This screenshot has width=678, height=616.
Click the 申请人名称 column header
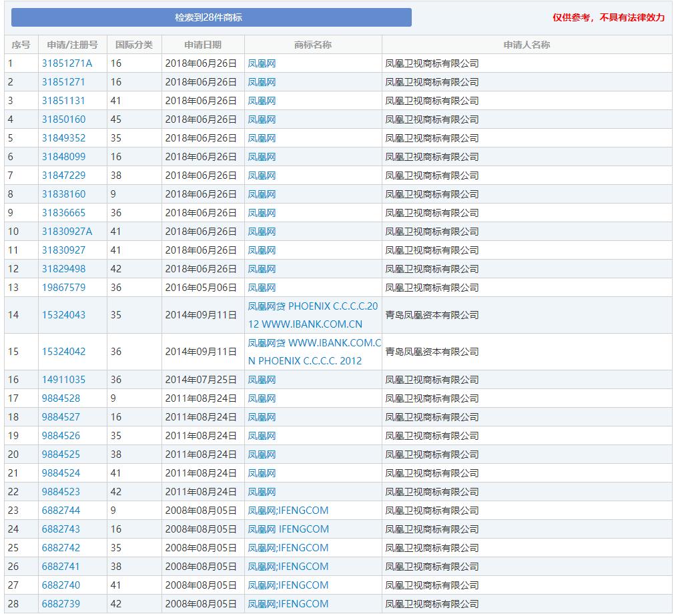527,45
